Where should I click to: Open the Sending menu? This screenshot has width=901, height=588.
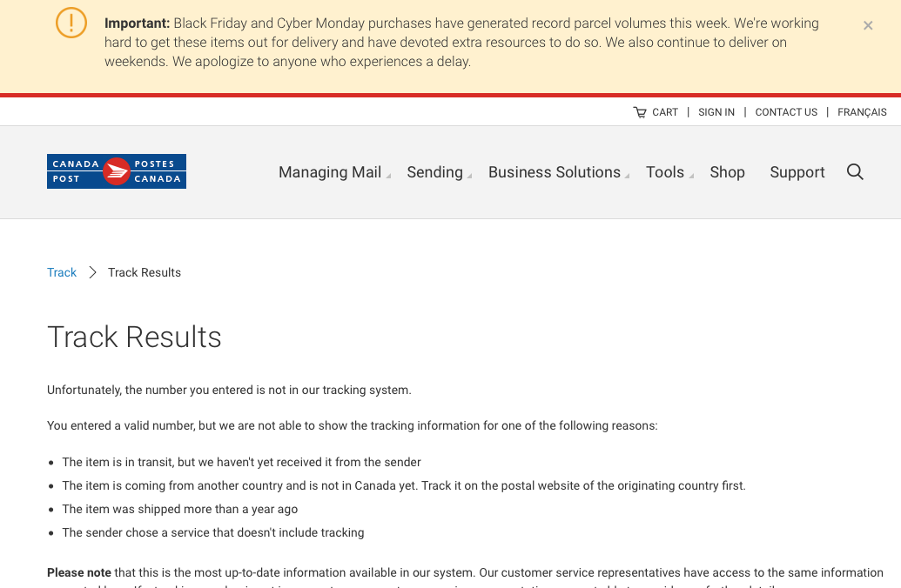[x=435, y=172]
